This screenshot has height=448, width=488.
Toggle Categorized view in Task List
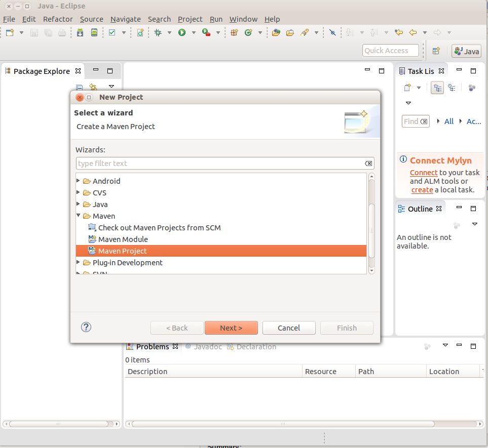(437, 88)
